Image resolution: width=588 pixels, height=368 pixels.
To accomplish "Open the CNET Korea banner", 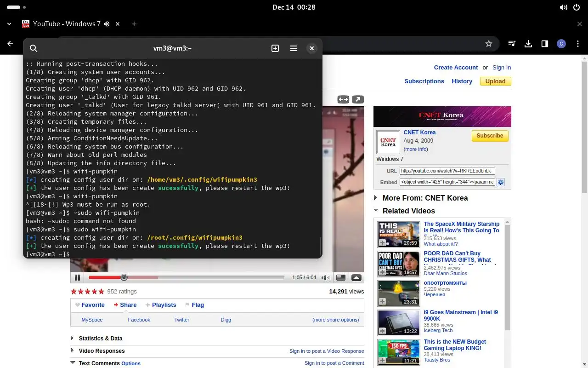I will click(442, 116).
